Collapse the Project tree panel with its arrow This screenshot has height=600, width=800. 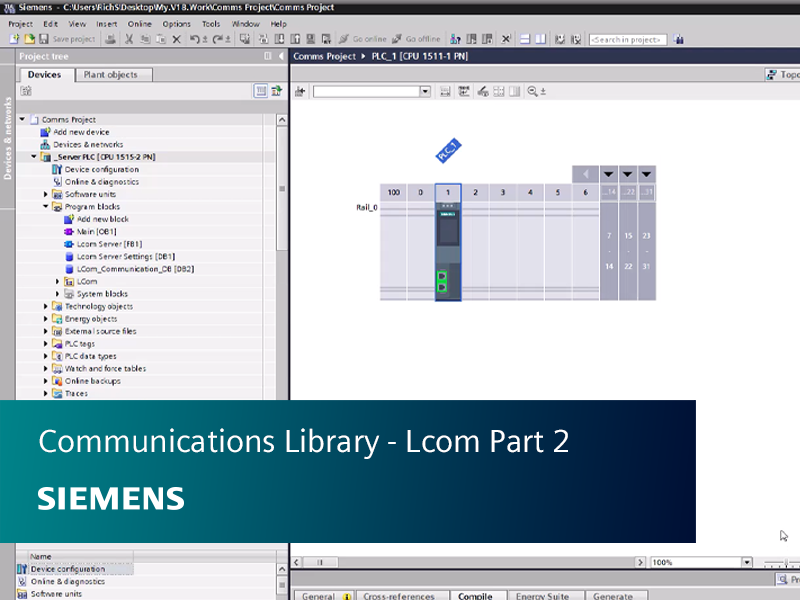point(281,56)
